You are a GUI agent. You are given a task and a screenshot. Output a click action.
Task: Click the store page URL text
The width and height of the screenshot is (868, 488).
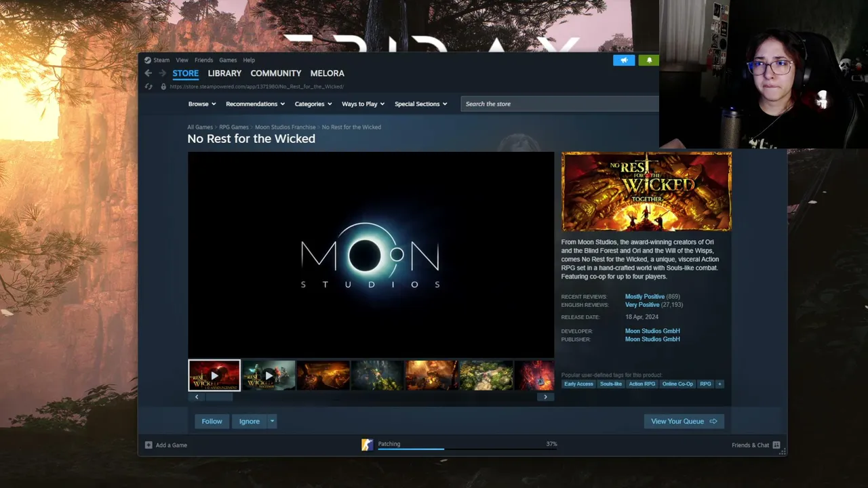click(x=257, y=87)
